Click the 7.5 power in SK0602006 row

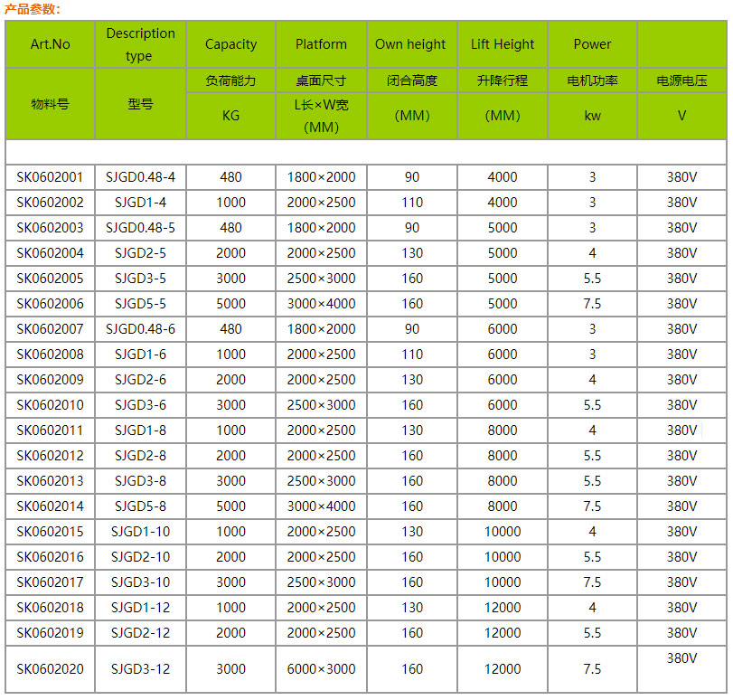click(592, 304)
